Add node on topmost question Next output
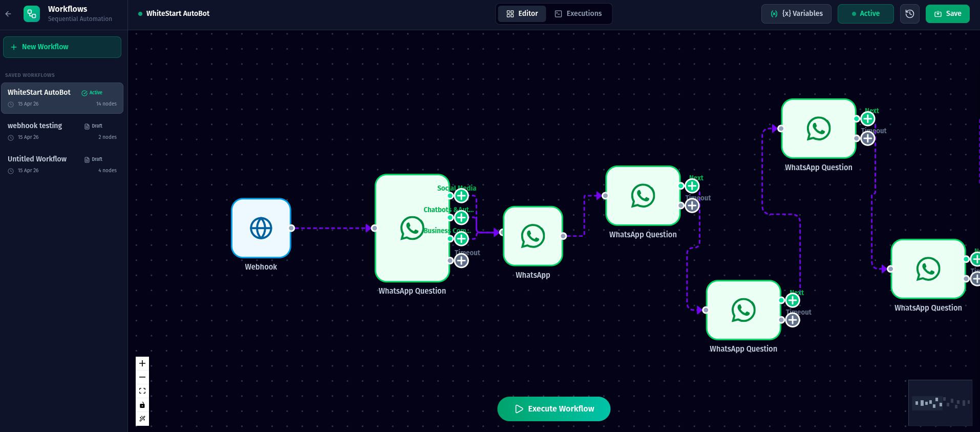The height and width of the screenshot is (432, 980). coord(868,119)
